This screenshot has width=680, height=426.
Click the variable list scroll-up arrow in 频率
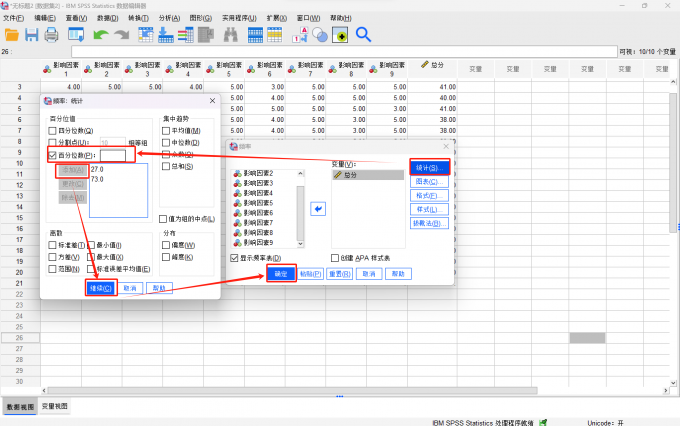tap(300, 174)
